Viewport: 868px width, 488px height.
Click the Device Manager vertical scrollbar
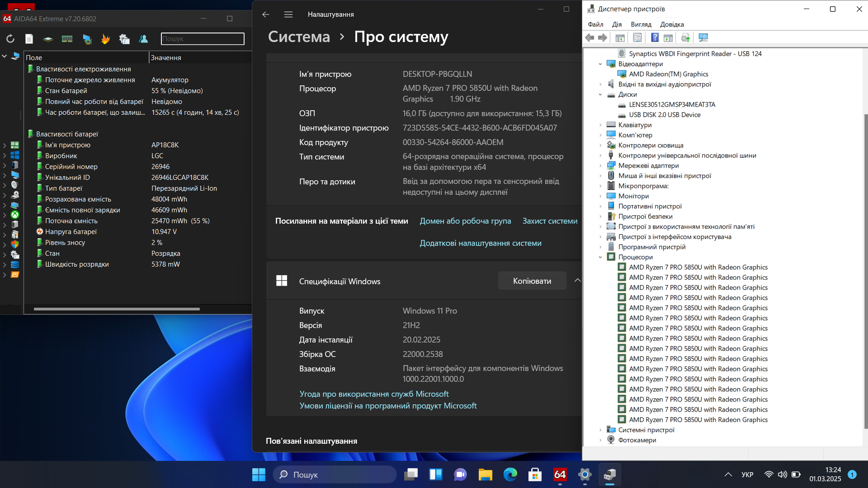point(865,271)
